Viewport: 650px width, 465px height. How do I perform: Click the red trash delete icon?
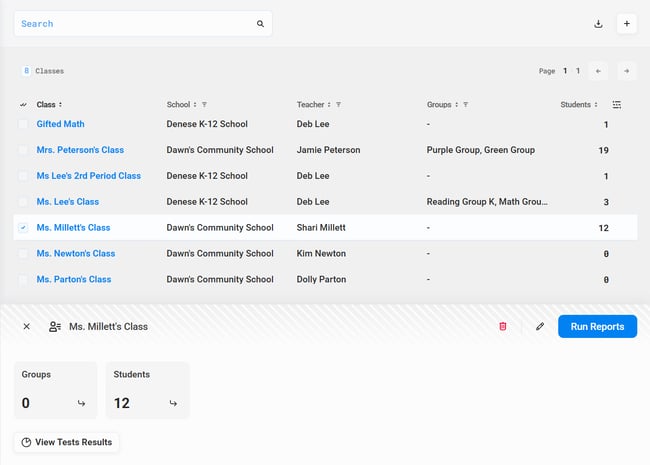point(503,326)
